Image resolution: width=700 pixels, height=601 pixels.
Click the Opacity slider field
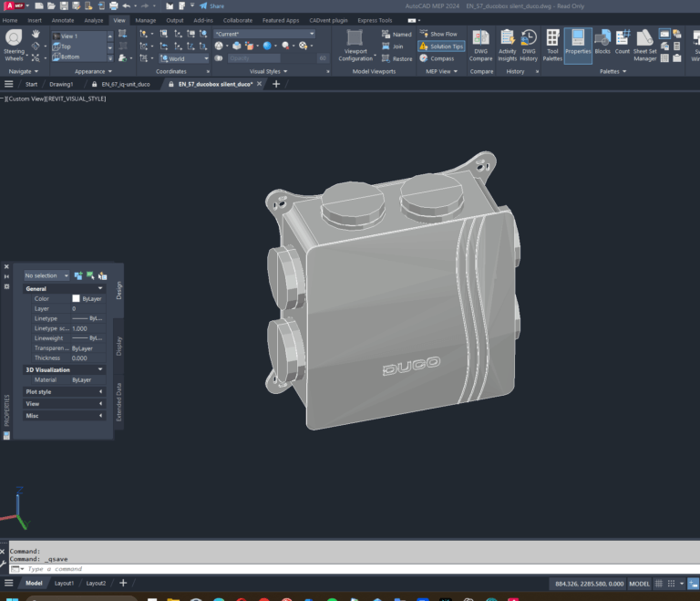[x=254, y=58]
